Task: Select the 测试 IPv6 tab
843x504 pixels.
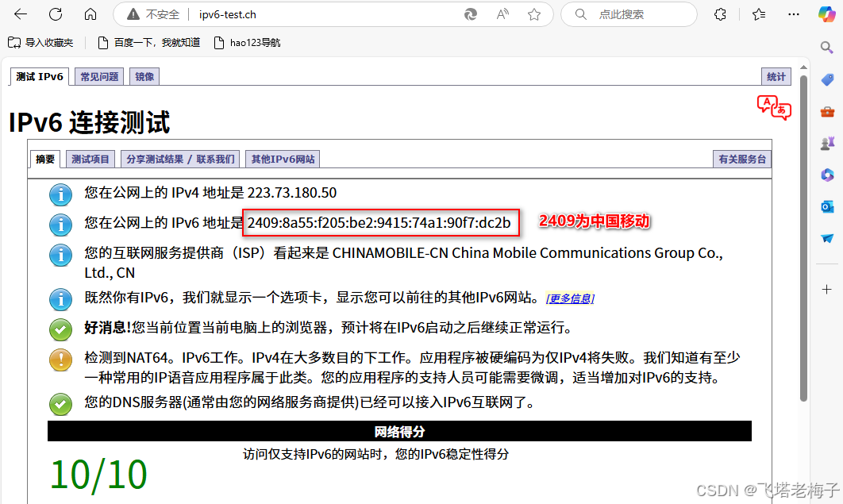Action: click(x=40, y=77)
